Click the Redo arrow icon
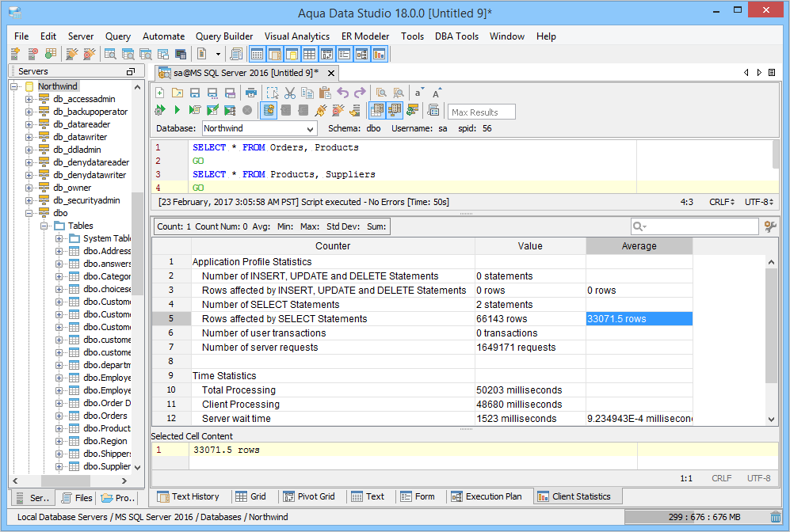This screenshot has height=532, width=790. (360, 93)
